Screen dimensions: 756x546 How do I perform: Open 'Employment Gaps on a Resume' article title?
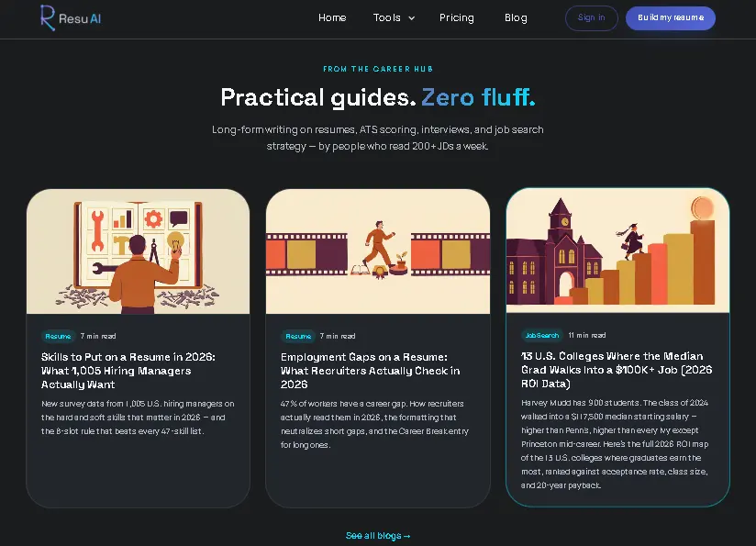371,371
